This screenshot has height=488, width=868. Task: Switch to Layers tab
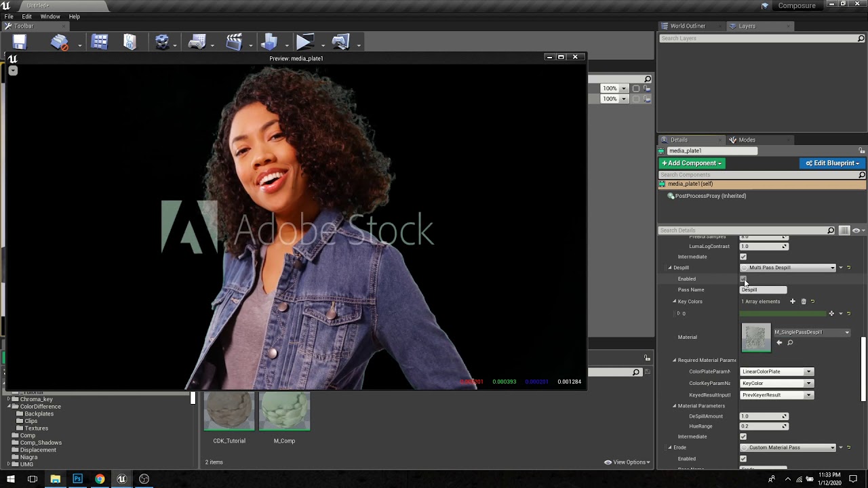[747, 26]
